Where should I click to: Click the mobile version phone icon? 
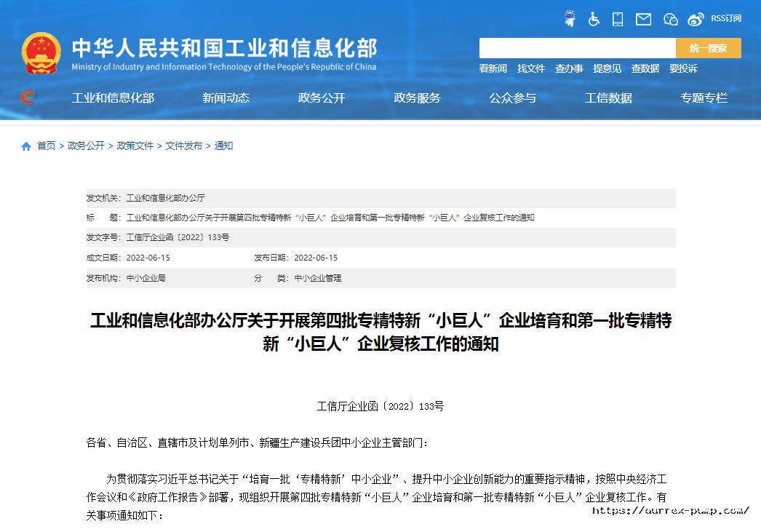(618, 19)
